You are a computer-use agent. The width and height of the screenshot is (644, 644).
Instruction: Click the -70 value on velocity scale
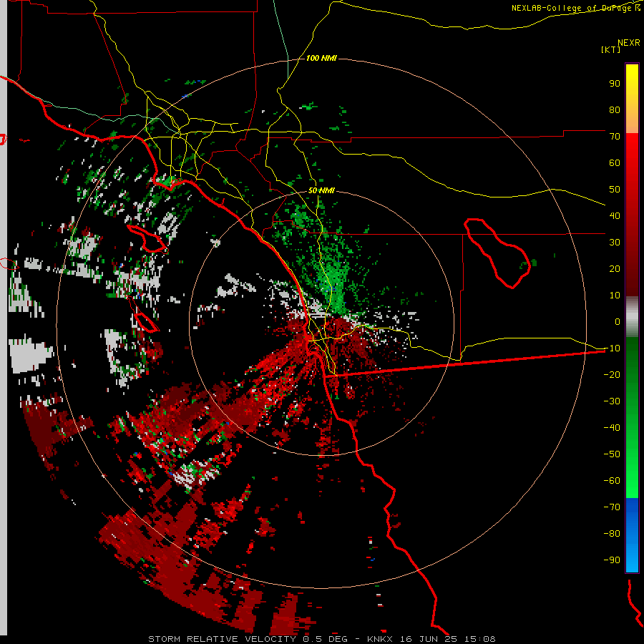612,507
